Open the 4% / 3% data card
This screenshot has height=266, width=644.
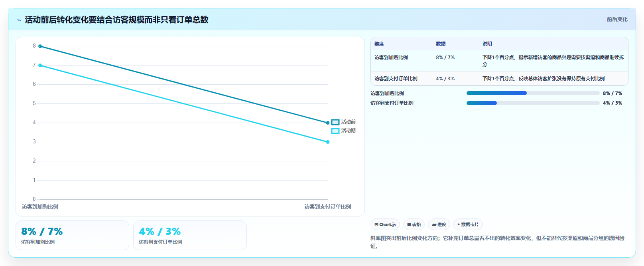(x=190, y=235)
